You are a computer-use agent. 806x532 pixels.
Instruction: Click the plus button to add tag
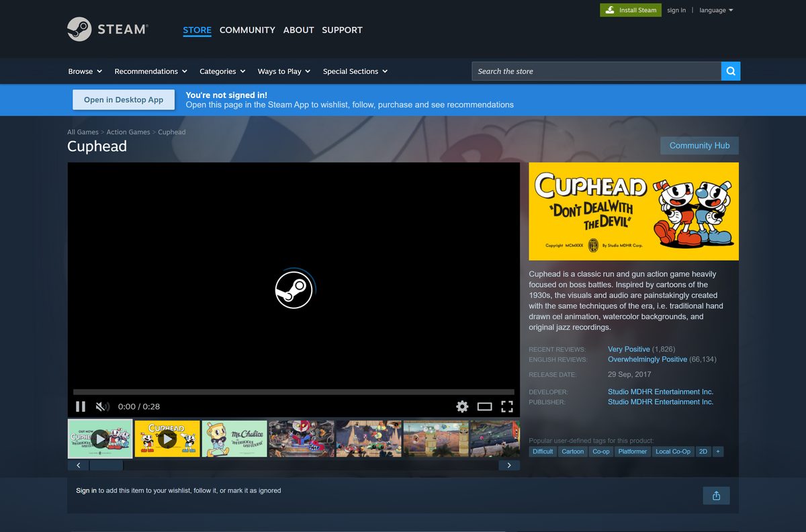[718, 451]
